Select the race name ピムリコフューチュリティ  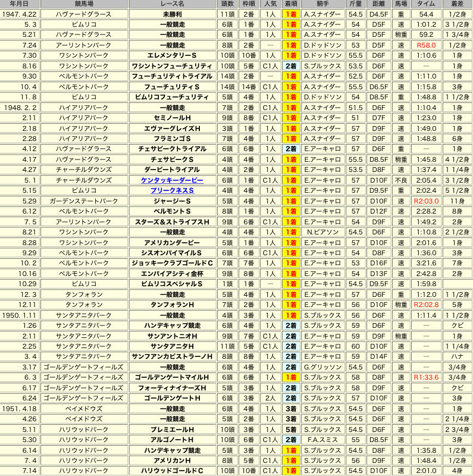(x=172, y=97)
